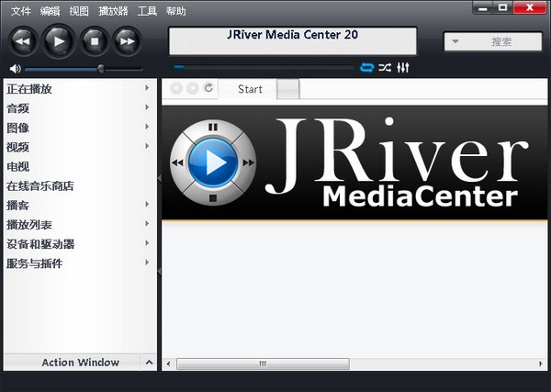Open 在线音乐商店 in the sidebar
This screenshot has height=392, width=551.
[x=40, y=185]
